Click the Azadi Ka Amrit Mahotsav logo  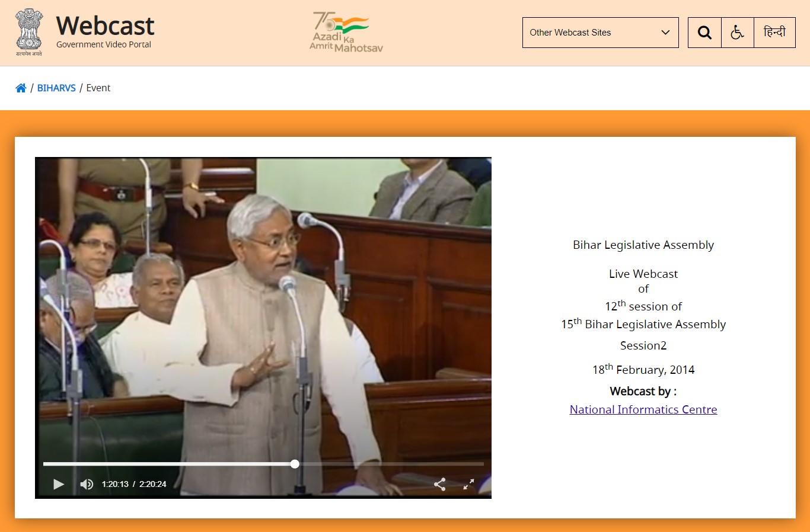(x=346, y=32)
